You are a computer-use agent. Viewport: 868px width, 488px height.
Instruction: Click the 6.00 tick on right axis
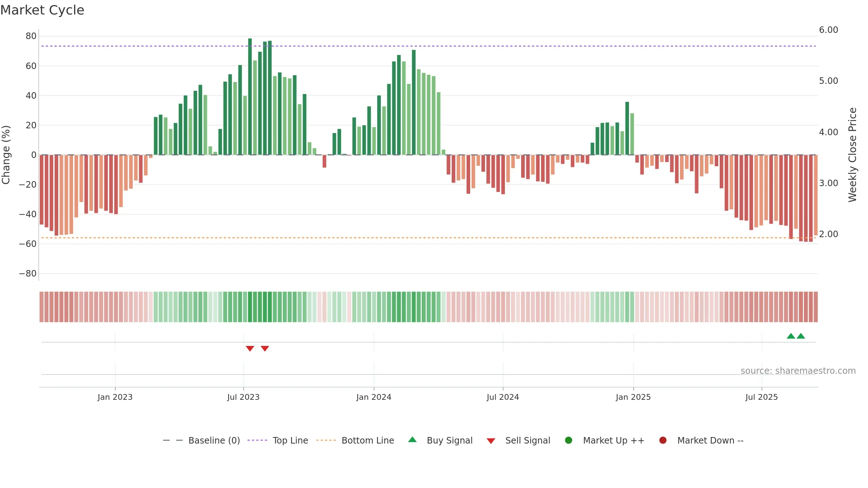click(829, 30)
